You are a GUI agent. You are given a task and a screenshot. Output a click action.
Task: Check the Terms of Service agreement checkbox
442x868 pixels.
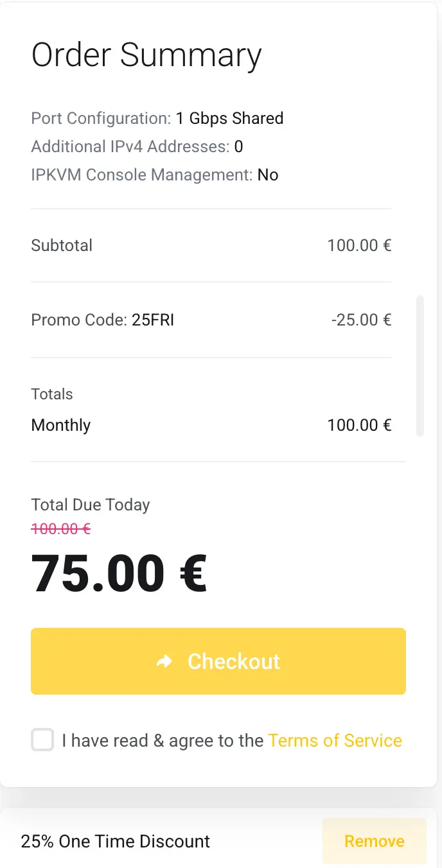click(42, 740)
